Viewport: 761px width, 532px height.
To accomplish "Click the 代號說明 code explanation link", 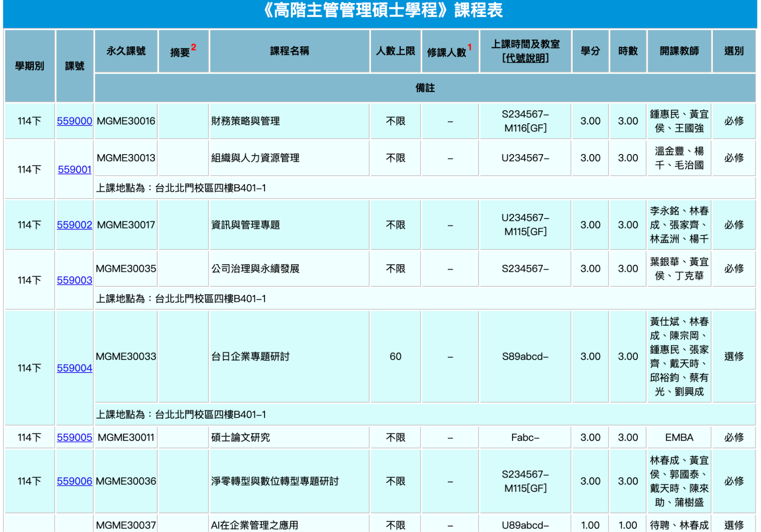I will [x=525, y=58].
